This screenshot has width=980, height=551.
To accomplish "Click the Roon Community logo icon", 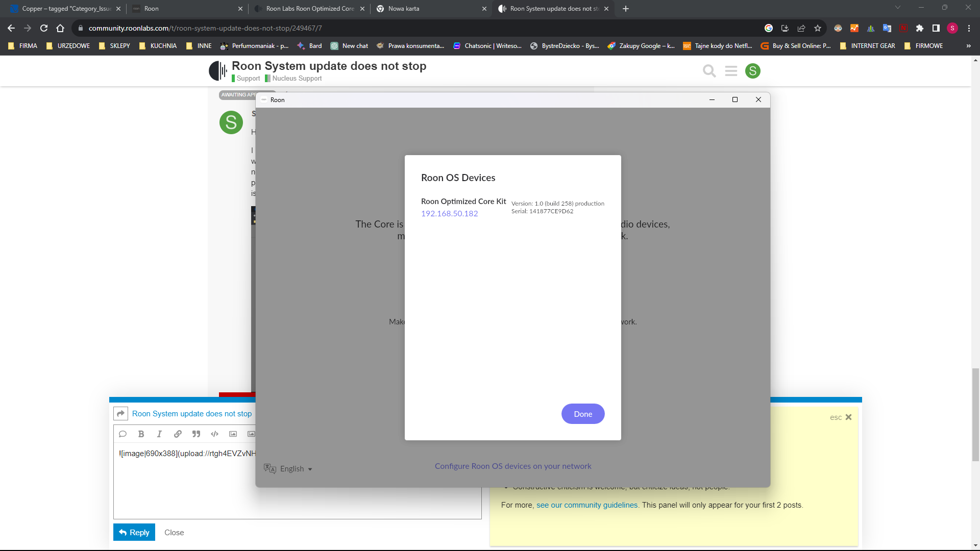I will 218,71.
